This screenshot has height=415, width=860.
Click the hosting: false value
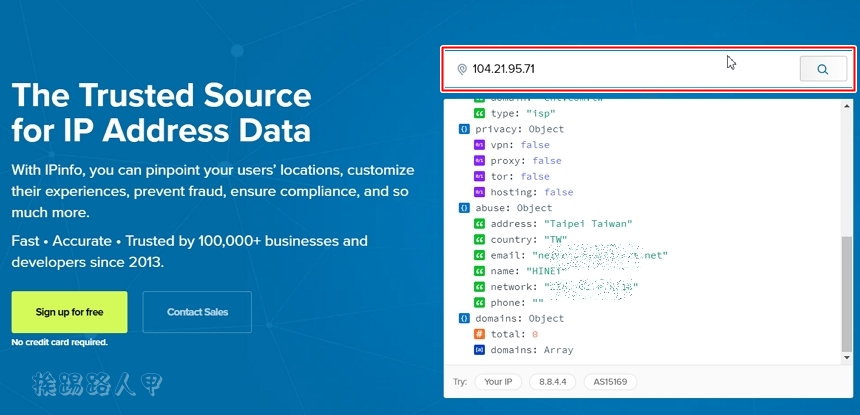[x=559, y=192]
